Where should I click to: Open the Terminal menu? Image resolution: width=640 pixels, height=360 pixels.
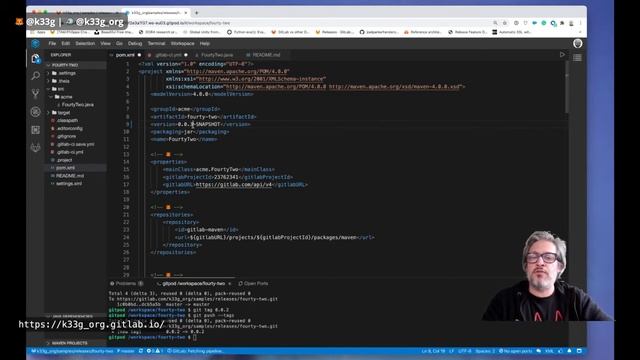tap(156, 44)
